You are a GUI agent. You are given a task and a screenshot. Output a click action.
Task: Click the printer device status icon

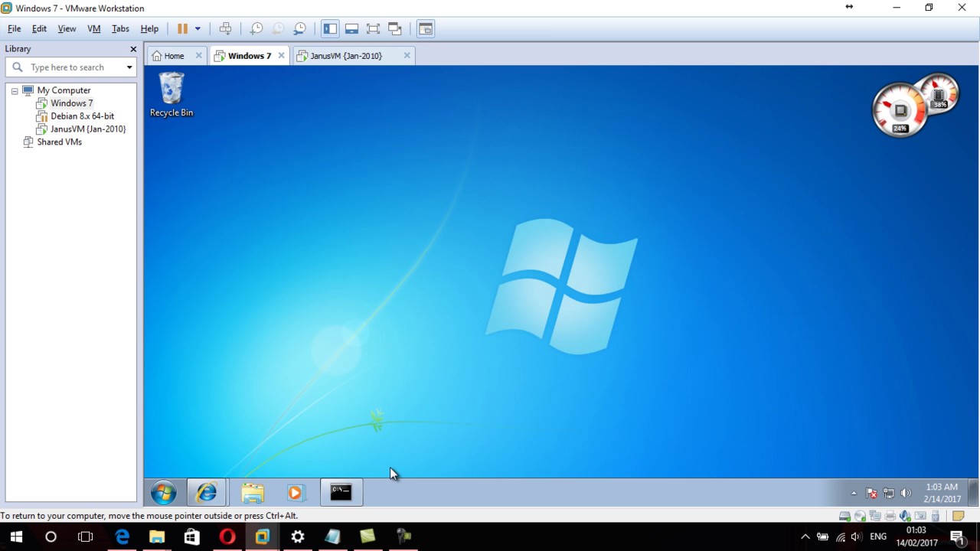coord(890,516)
